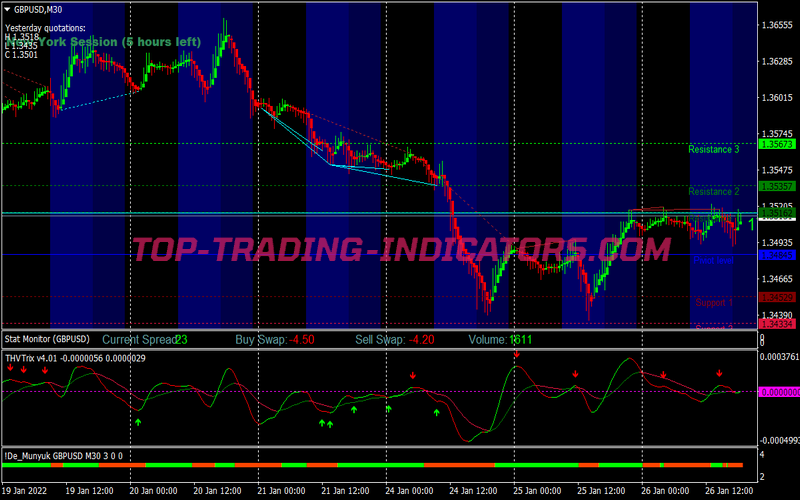Click the leftmost green buy arrow in THVTrix
The width and height of the screenshot is (800, 500).
pyautogui.click(x=139, y=422)
